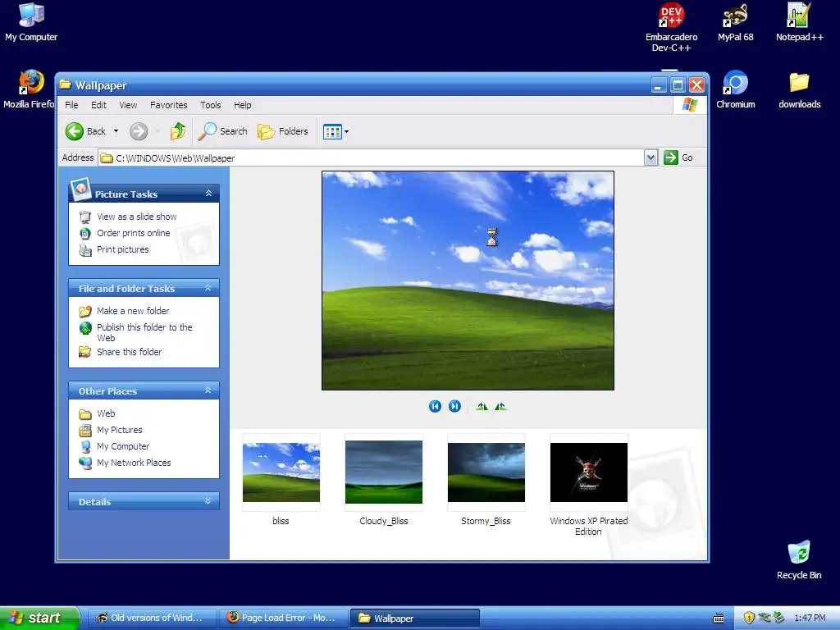Rotate the image counterclockwise

coord(500,407)
